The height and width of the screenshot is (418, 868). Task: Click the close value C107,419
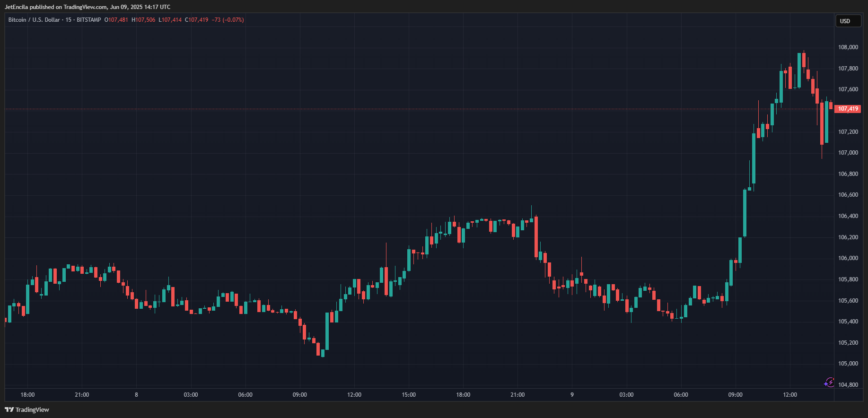(197, 20)
